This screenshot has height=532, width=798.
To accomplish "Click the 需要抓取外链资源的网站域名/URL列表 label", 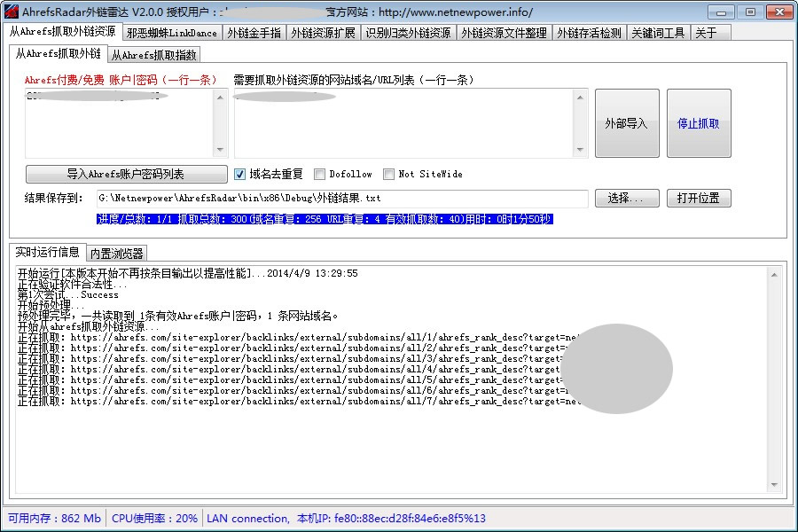I will click(x=354, y=80).
